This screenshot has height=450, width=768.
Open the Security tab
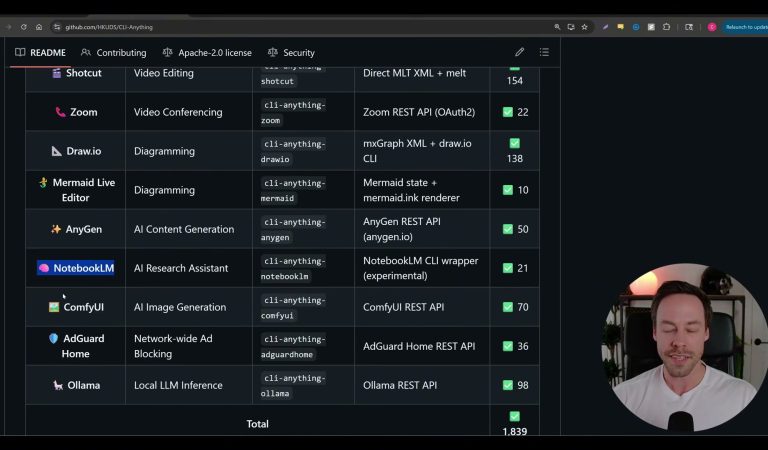(291, 52)
